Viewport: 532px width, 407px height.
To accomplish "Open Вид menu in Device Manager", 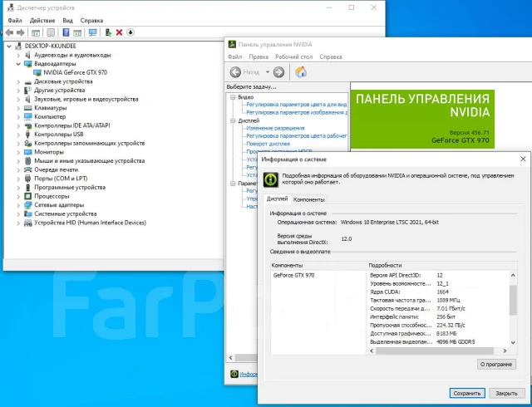I will (x=68, y=21).
